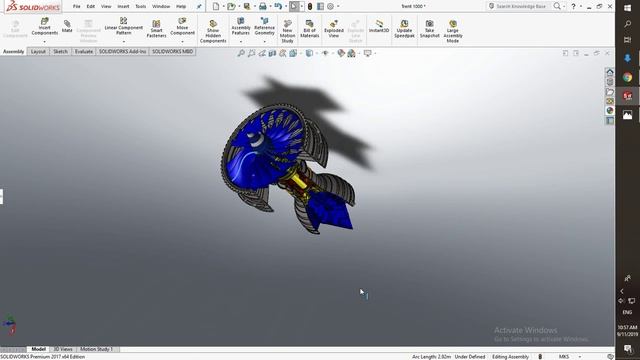Screen dimensions: 640x360
Task: Expand Linear Component Pattern dropdown arrow
Action: 124,42
